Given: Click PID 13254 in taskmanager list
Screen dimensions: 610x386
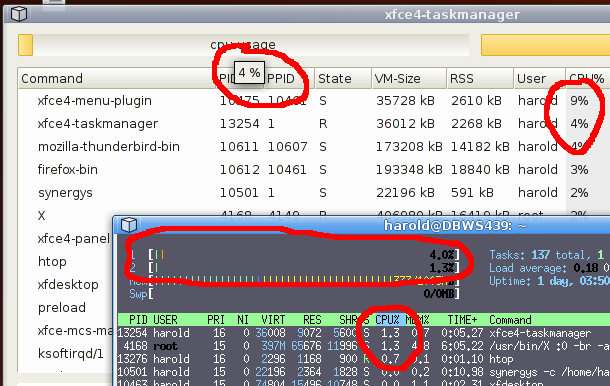Looking at the screenshot, I should click(x=239, y=124).
